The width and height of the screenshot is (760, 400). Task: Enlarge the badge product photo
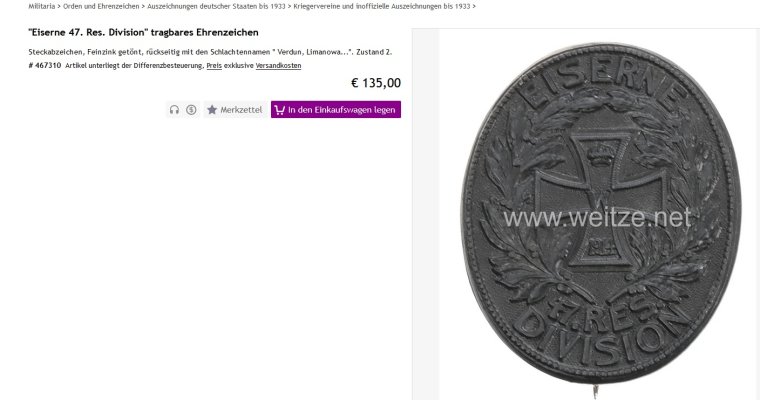(599, 214)
